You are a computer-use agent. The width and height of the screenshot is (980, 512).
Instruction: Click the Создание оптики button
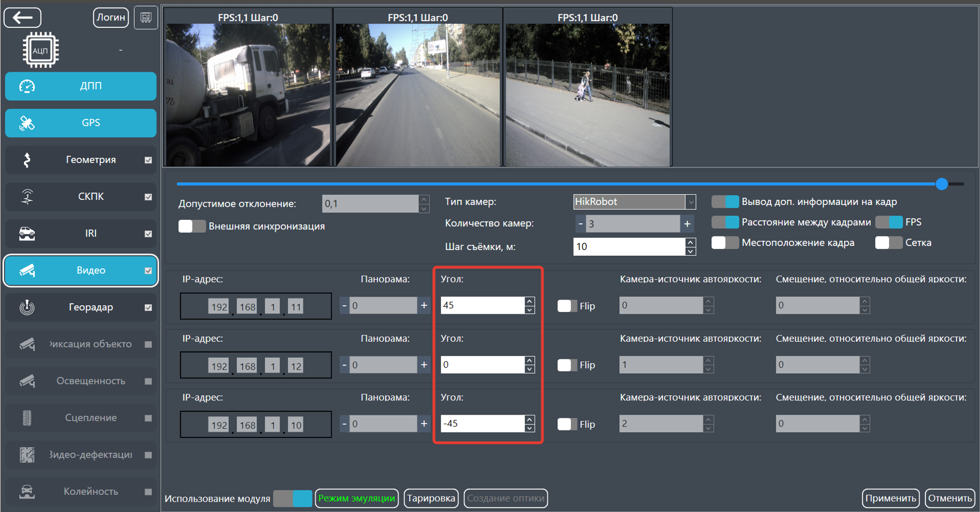pos(506,498)
